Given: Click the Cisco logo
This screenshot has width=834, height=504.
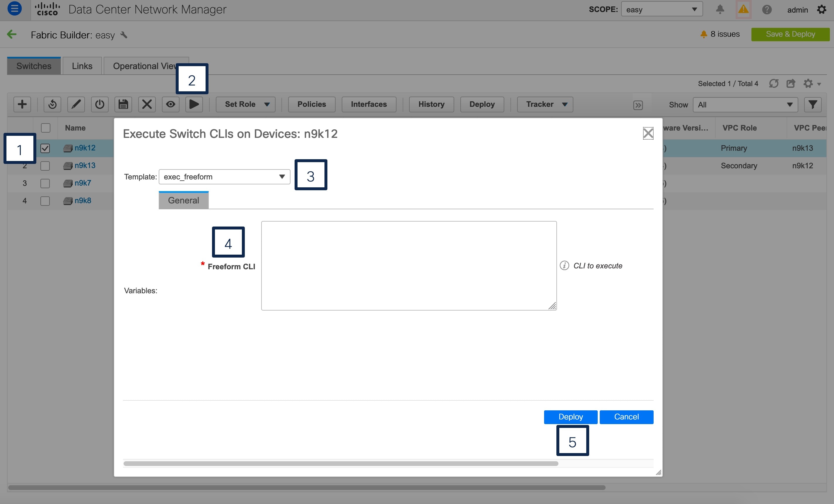Looking at the screenshot, I should (47, 9).
